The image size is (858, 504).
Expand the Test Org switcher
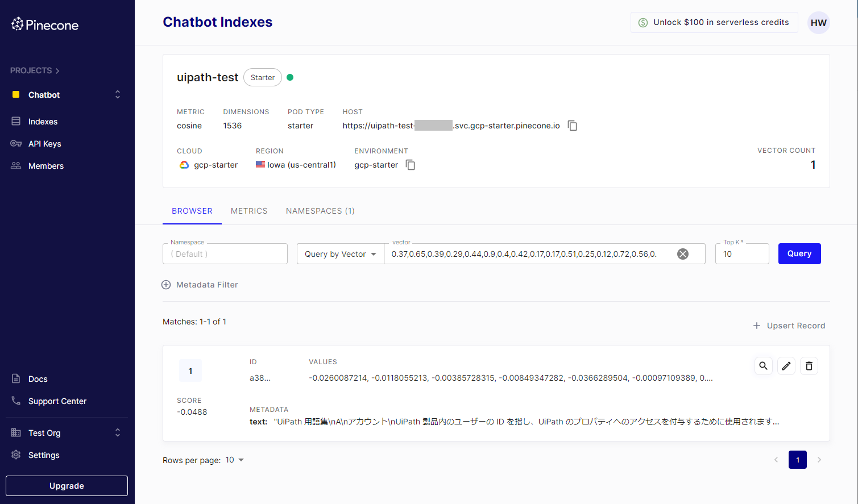[118, 432]
